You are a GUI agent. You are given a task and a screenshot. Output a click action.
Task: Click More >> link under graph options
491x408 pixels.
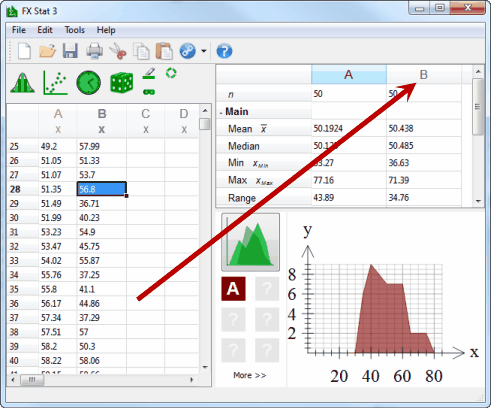point(250,375)
